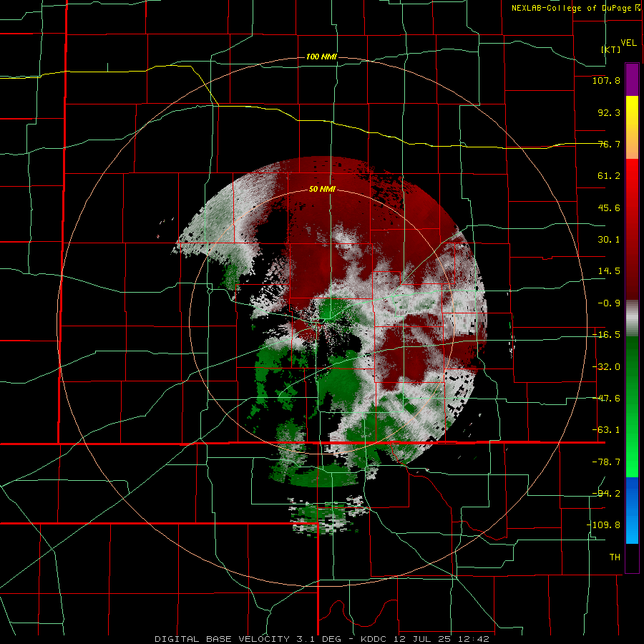Pick the gray segment of the color bar
644x644 pixels.
click(x=632, y=318)
